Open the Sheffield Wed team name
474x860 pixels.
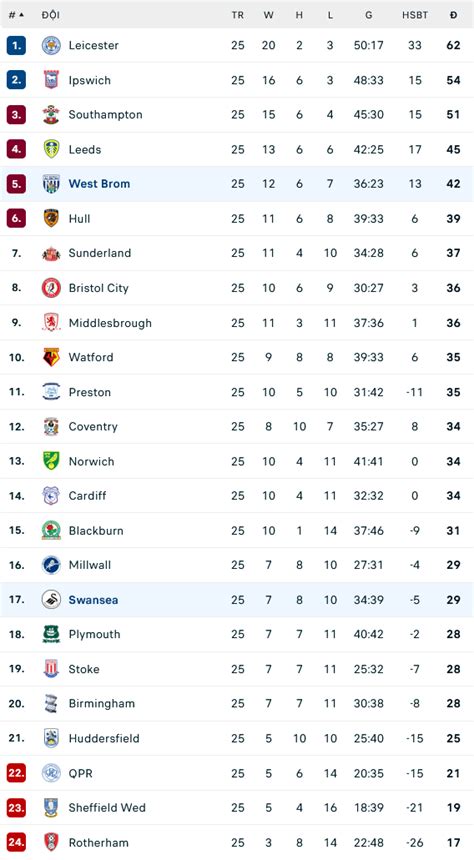coord(107,807)
